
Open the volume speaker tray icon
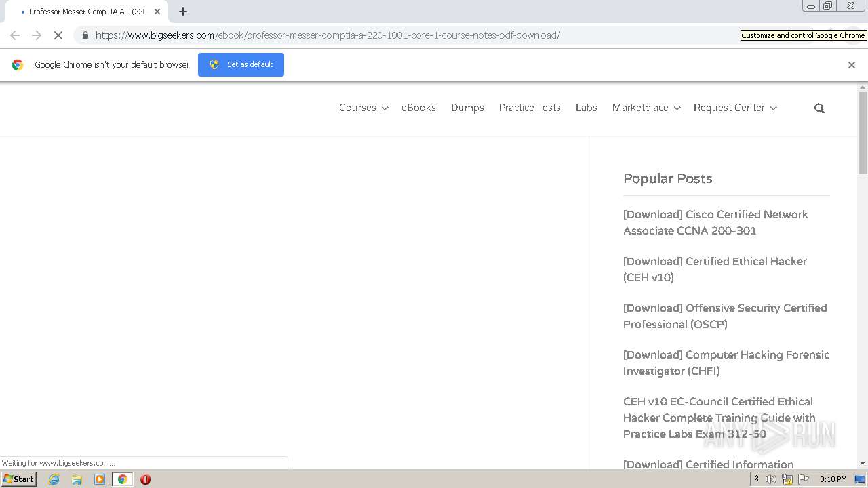tap(771, 479)
